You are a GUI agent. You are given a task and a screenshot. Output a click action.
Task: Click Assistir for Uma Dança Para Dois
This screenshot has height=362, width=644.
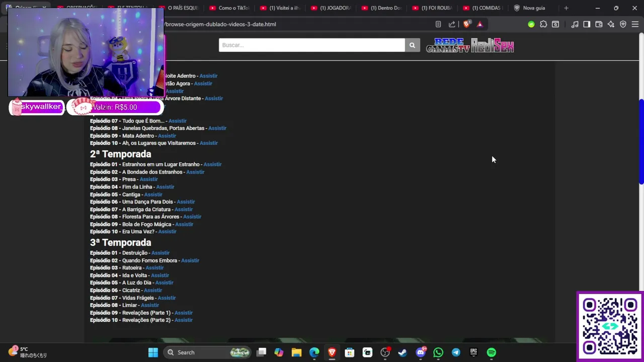click(x=186, y=202)
